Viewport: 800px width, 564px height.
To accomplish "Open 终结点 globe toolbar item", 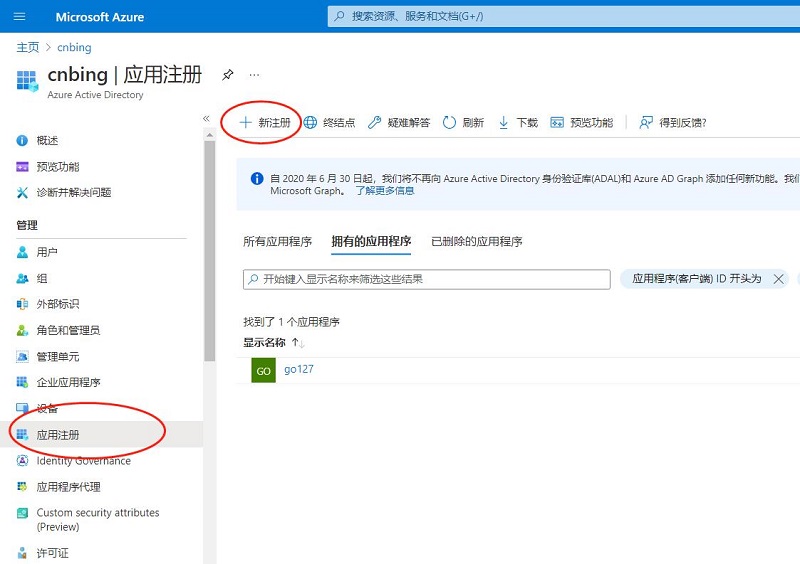I will pyautogui.click(x=329, y=122).
